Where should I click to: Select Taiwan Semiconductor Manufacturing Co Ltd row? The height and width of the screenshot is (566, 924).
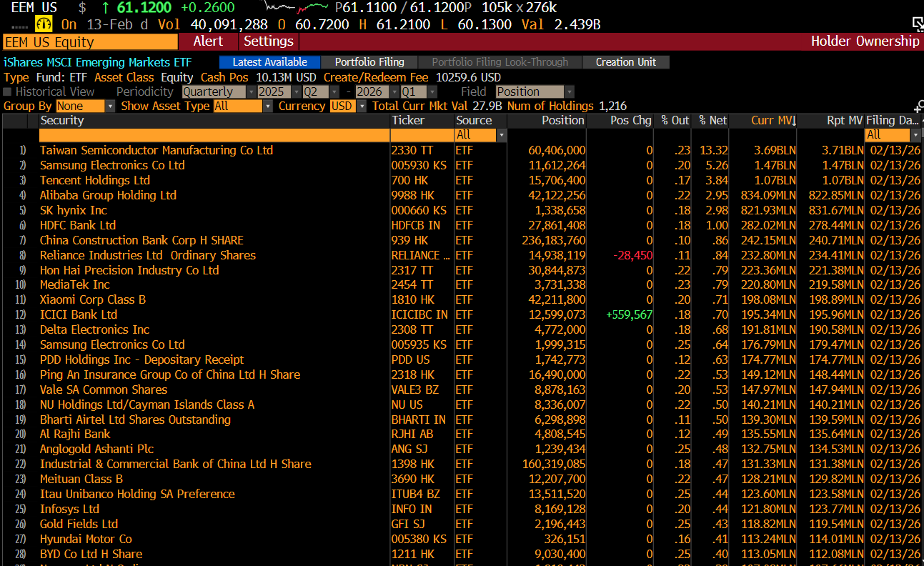click(462, 150)
